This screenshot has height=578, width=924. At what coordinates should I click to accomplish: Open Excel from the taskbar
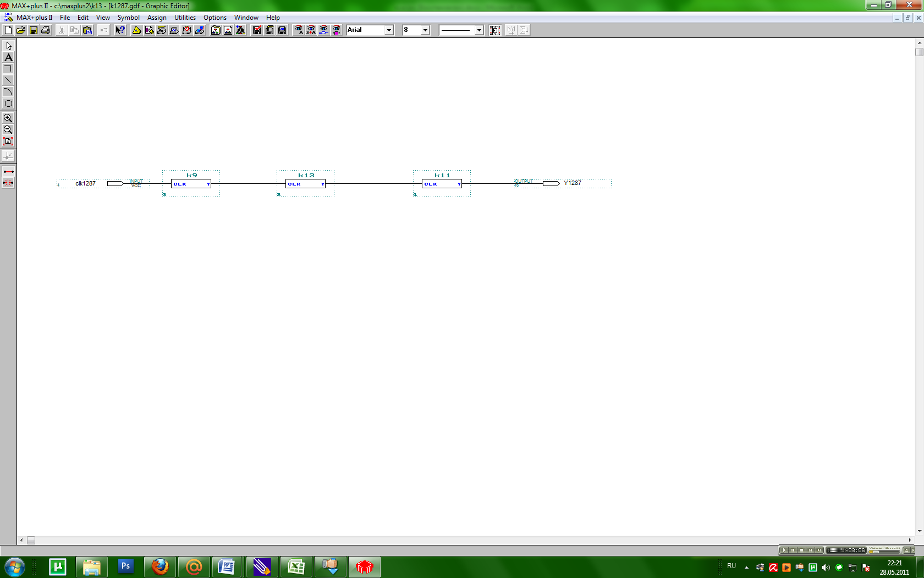(296, 566)
